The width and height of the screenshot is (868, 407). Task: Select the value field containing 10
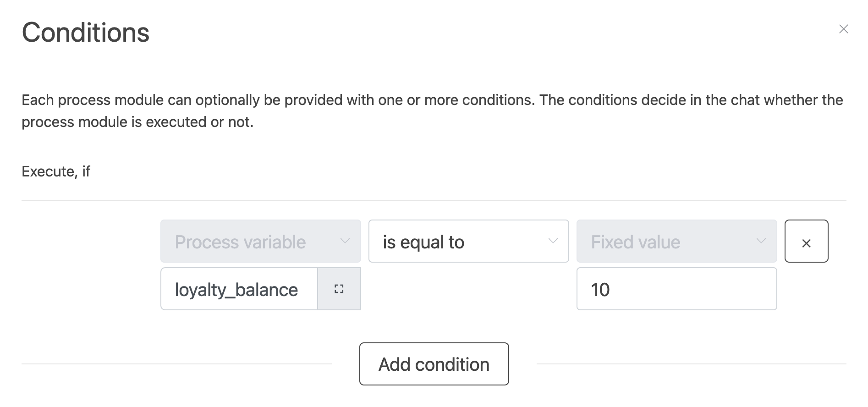(676, 289)
